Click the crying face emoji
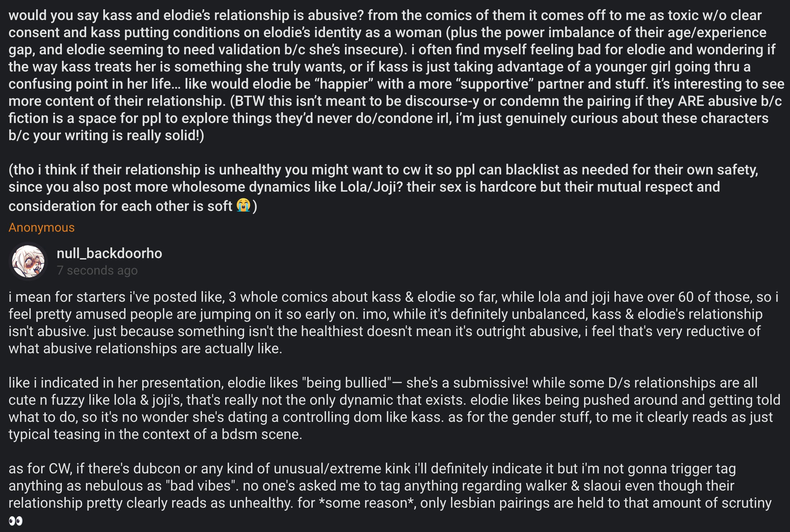This screenshot has height=532, width=790. click(x=243, y=205)
